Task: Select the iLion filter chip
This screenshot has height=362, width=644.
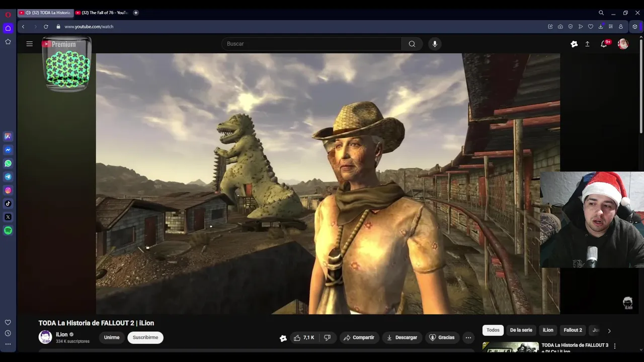Action: (548, 330)
